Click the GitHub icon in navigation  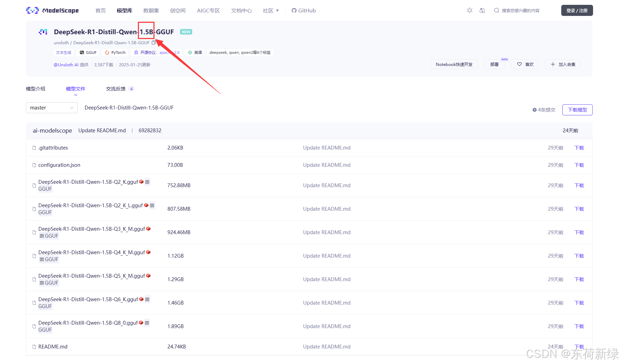click(x=294, y=10)
